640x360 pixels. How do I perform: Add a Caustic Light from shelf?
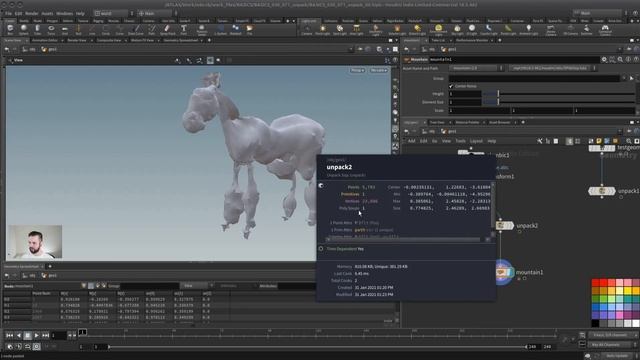[x=489, y=29]
